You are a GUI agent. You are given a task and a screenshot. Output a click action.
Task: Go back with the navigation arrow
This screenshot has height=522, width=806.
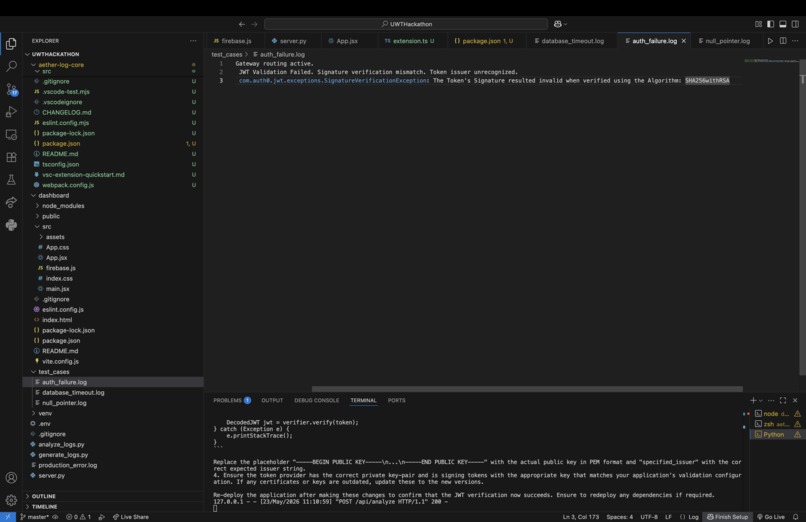[242, 24]
